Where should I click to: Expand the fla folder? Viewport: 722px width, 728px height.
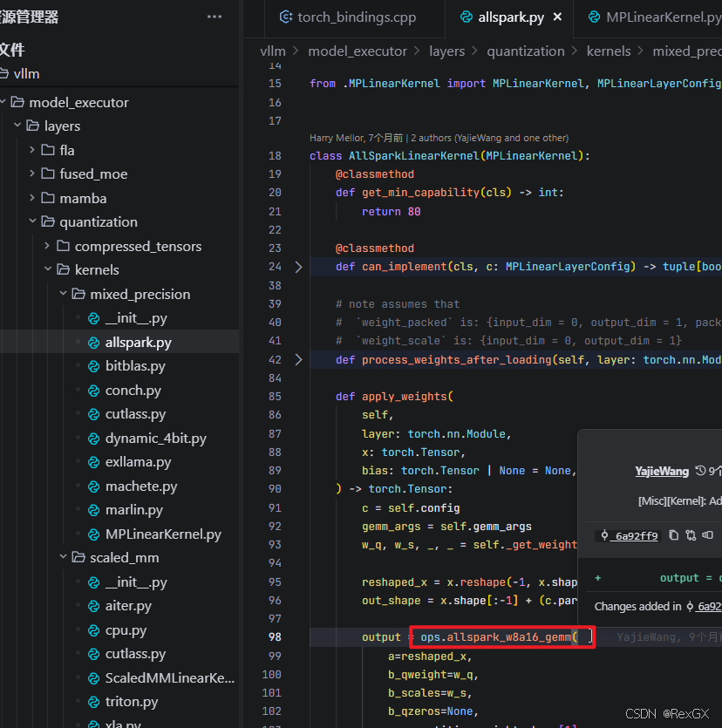pos(32,149)
